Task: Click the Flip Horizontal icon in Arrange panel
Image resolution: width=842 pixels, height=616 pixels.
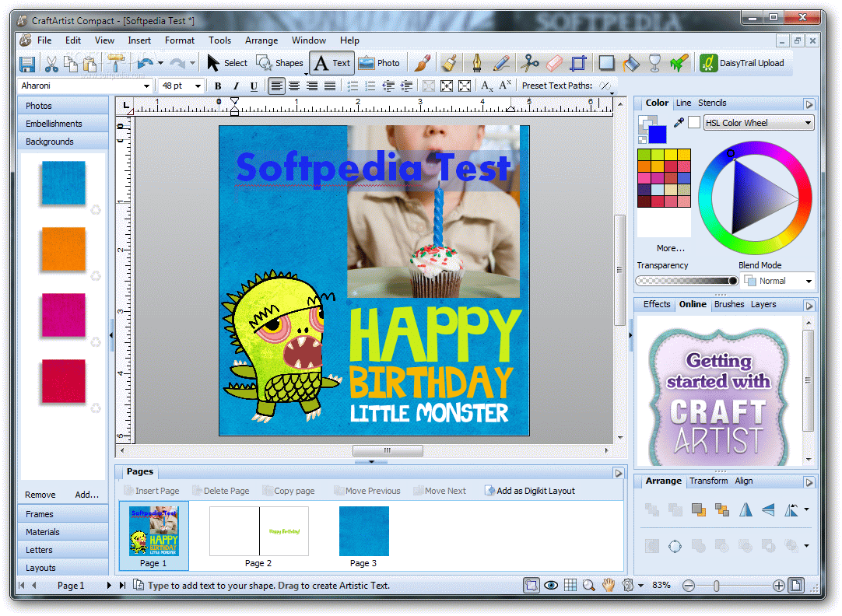Action: pyautogui.click(x=746, y=509)
